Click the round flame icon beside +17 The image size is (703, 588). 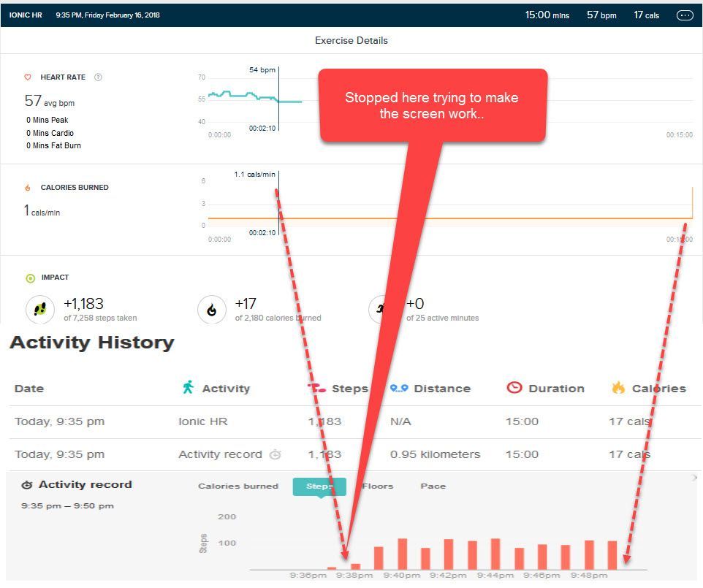pyautogui.click(x=212, y=310)
